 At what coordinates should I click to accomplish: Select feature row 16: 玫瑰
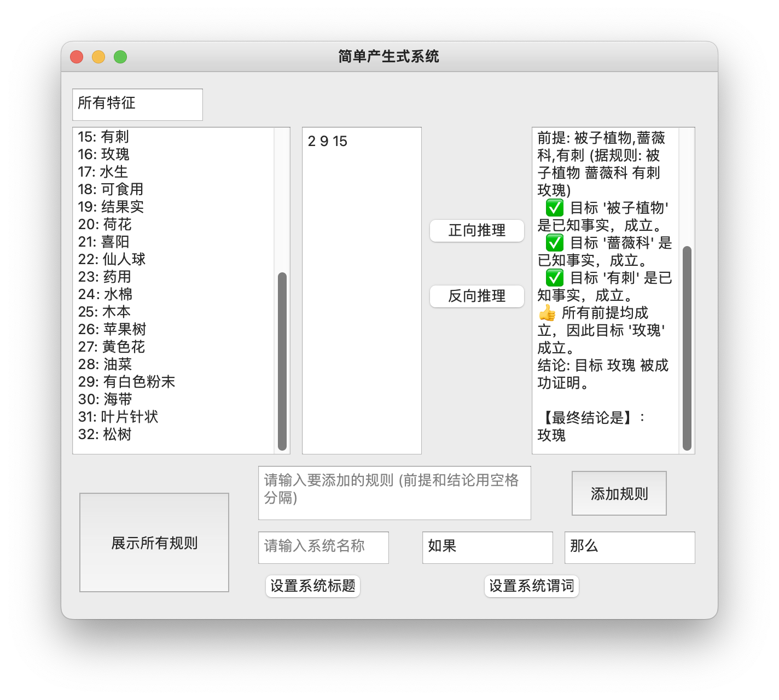point(103,154)
